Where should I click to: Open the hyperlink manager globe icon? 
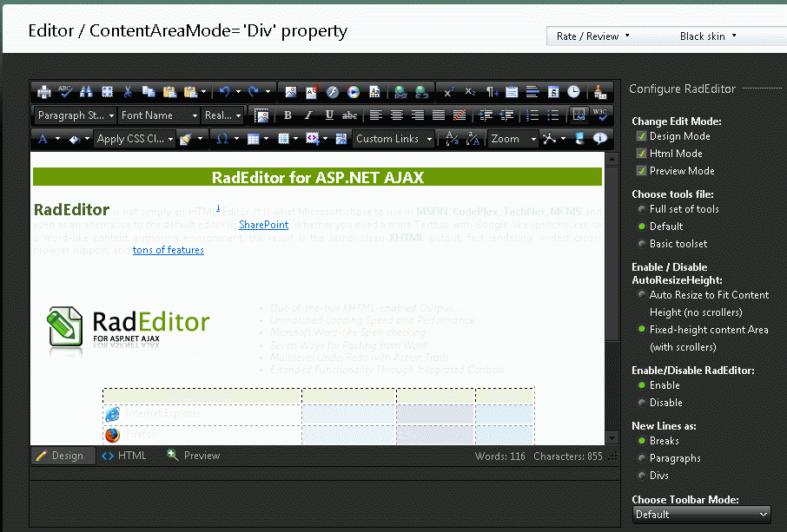(400, 92)
